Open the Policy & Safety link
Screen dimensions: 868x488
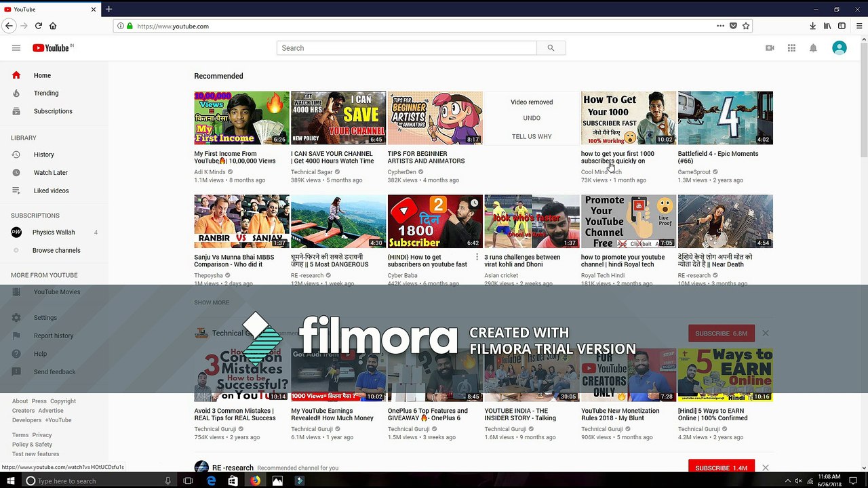coord(32,445)
